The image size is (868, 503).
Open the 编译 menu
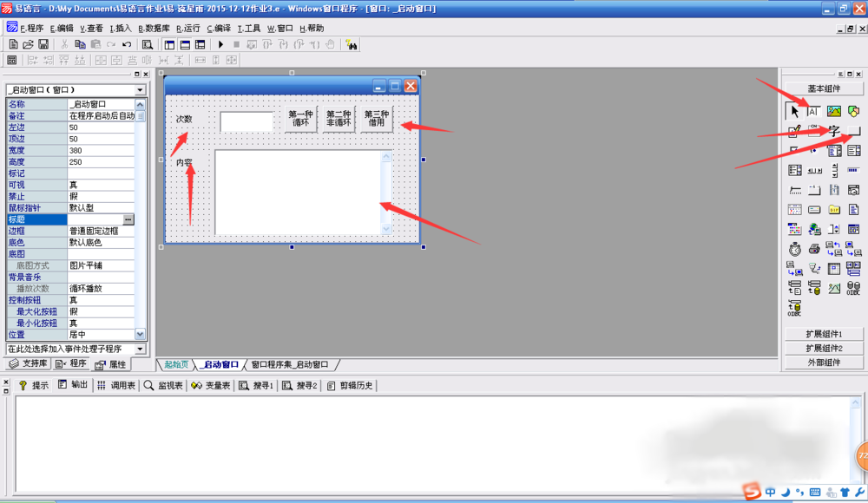pyautogui.click(x=220, y=28)
